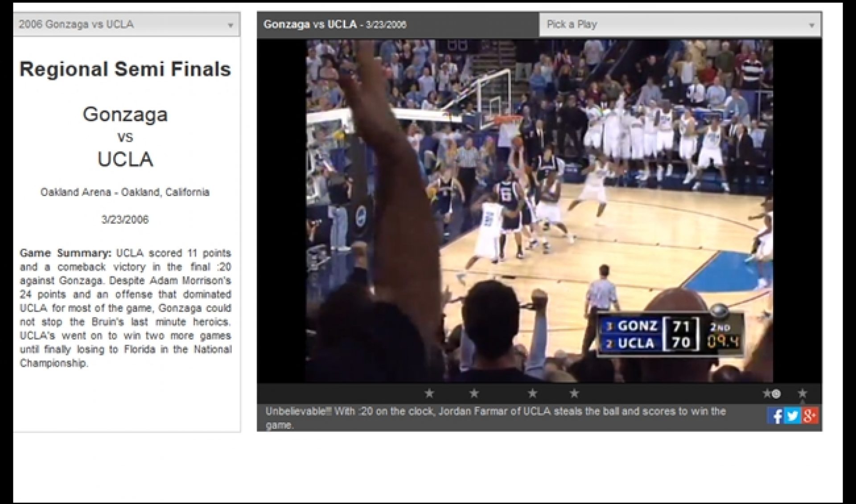The height and width of the screenshot is (504, 856).
Task: Click the Regional Semi Finals panel header
Action: click(x=126, y=69)
